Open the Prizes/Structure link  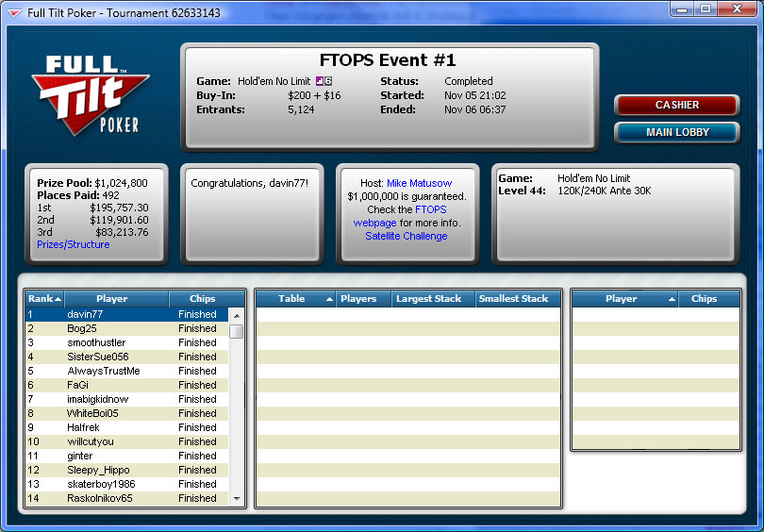73,244
